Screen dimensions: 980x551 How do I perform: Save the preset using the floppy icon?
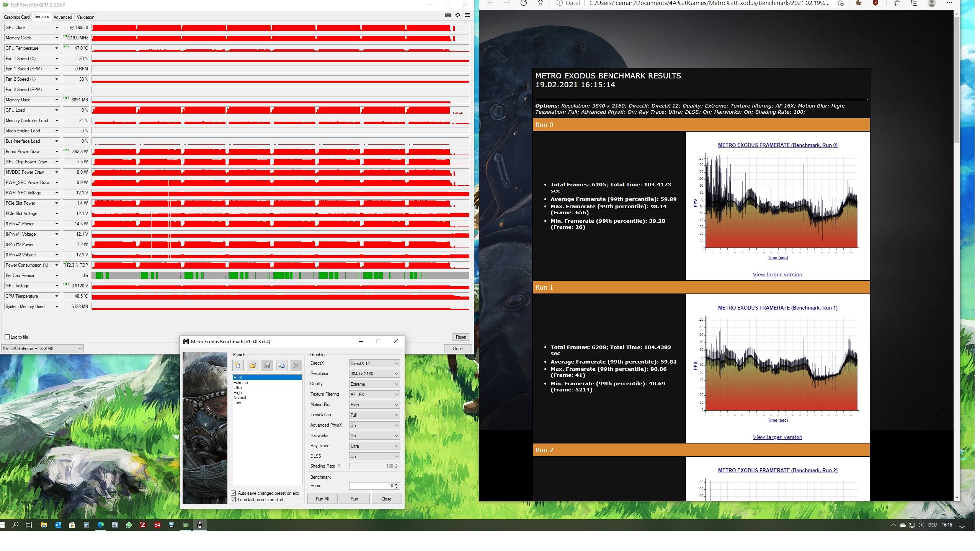(x=267, y=365)
